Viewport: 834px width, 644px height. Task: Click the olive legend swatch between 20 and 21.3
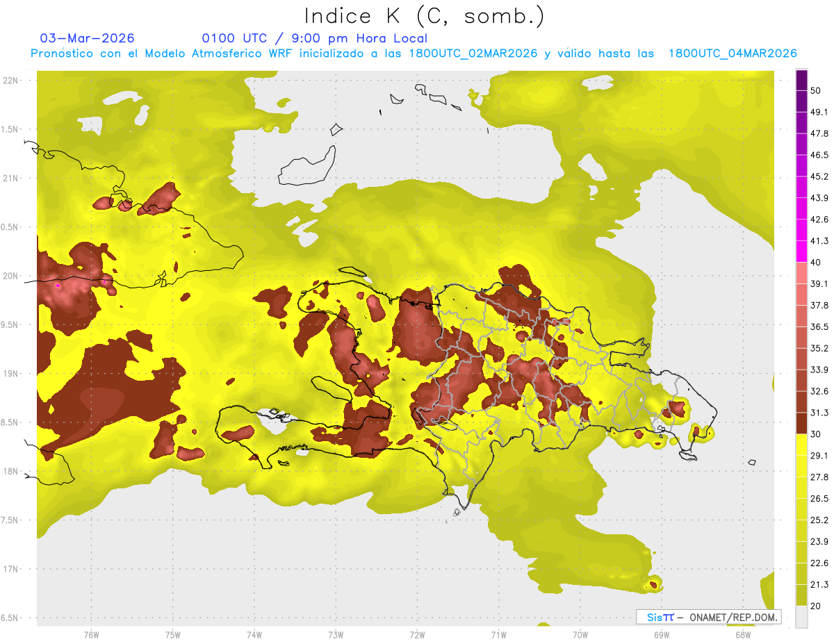coord(801,595)
